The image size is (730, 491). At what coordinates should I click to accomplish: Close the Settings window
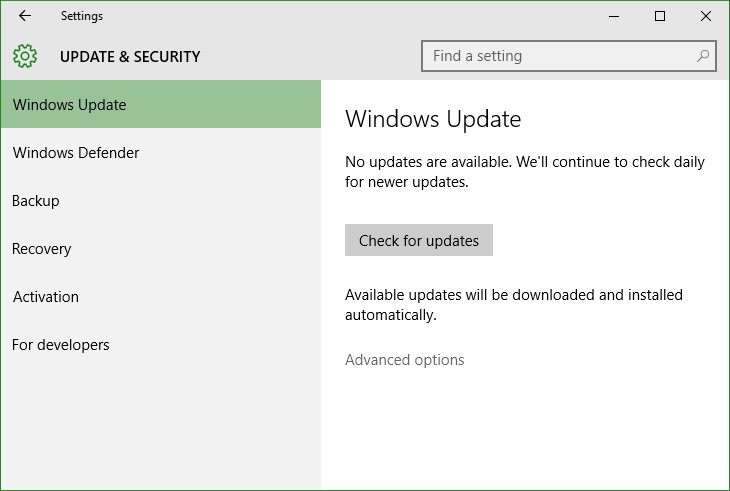pyautogui.click(x=706, y=16)
